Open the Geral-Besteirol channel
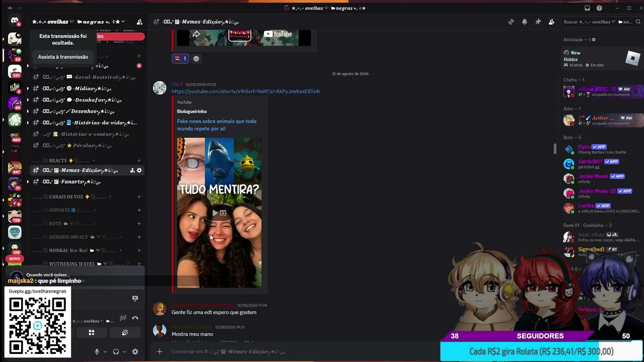The image size is (644, 362). pyautogui.click(x=87, y=77)
